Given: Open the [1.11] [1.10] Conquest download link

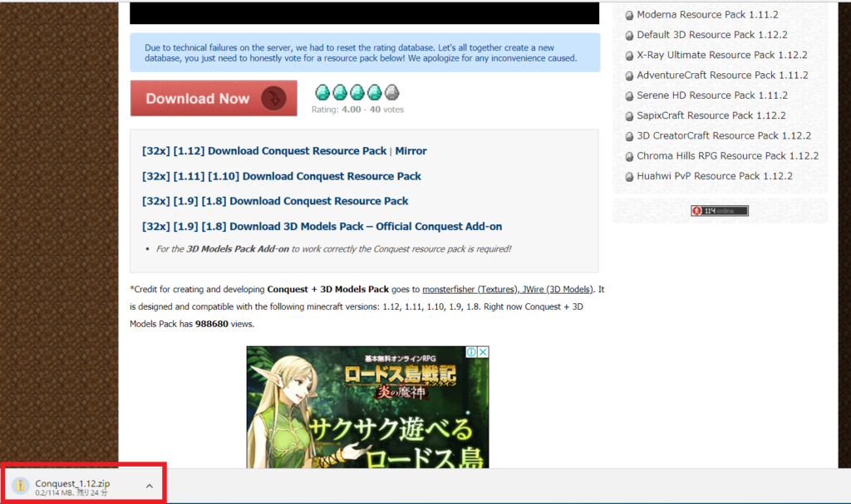Looking at the screenshot, I should coord(282,176).
